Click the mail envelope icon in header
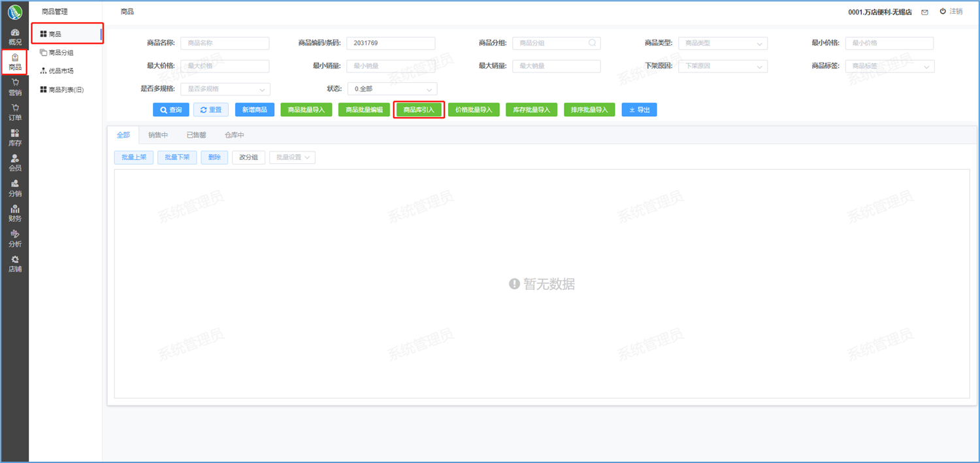 pyautogui.click(x=924, y=12)
